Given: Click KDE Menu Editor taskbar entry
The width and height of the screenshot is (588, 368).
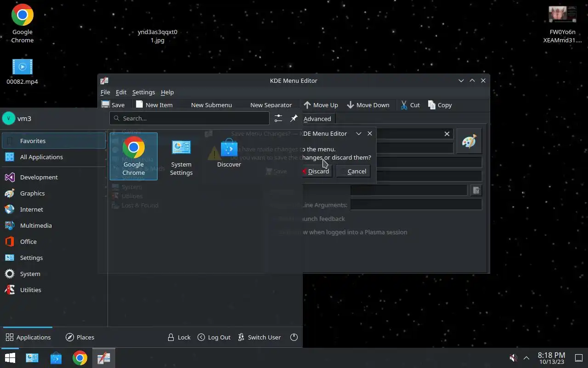Looking at the screenshot, I should pos(104,358).
